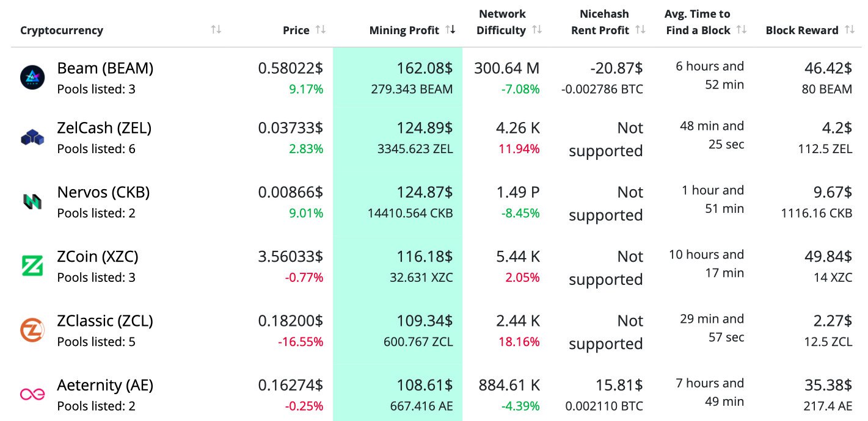Click the Beam coin logo icon
The height and width of the screenshot is (421, 868).
click(x=32, y=77)
